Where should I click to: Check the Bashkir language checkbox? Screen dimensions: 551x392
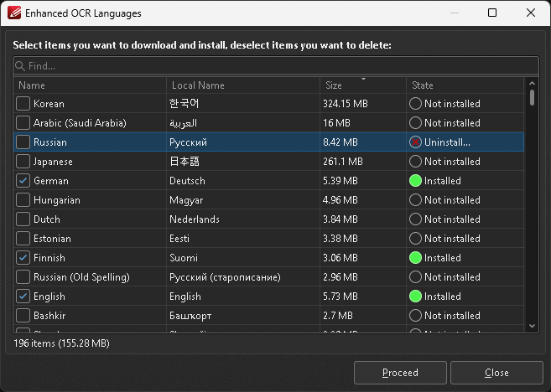23,316
